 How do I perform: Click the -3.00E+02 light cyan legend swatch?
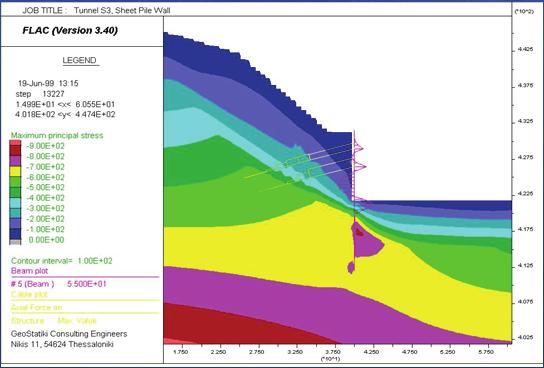[15, 203]
